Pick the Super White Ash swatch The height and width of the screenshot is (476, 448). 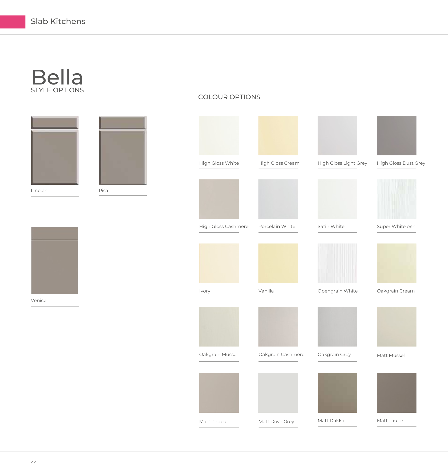tap(396, 199)
